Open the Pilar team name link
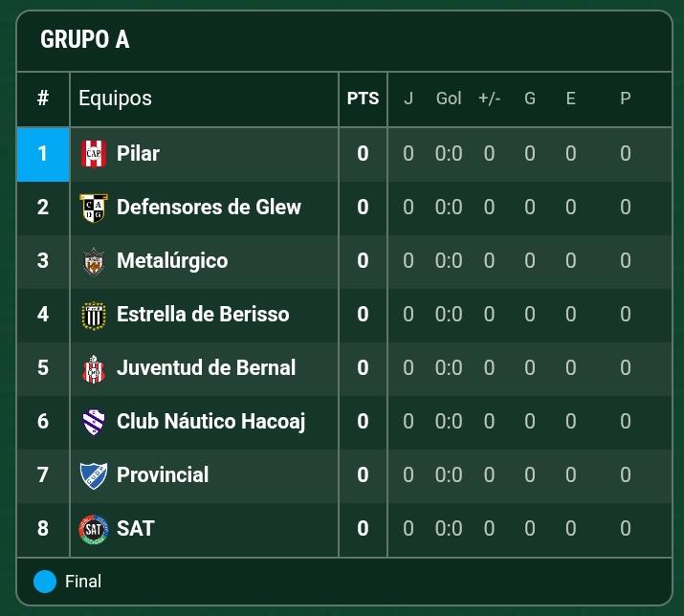Screen dimensions: 684x616 (138, 153)
